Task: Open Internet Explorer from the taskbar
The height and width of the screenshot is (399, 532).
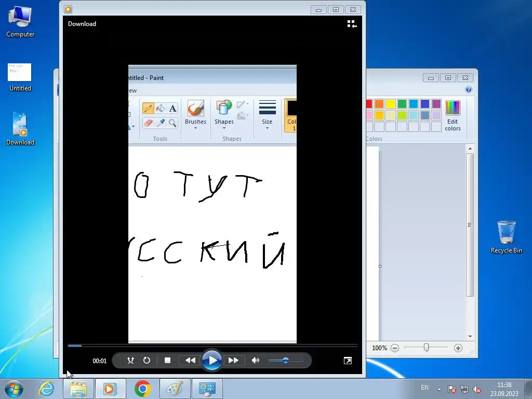Action: 46,389
